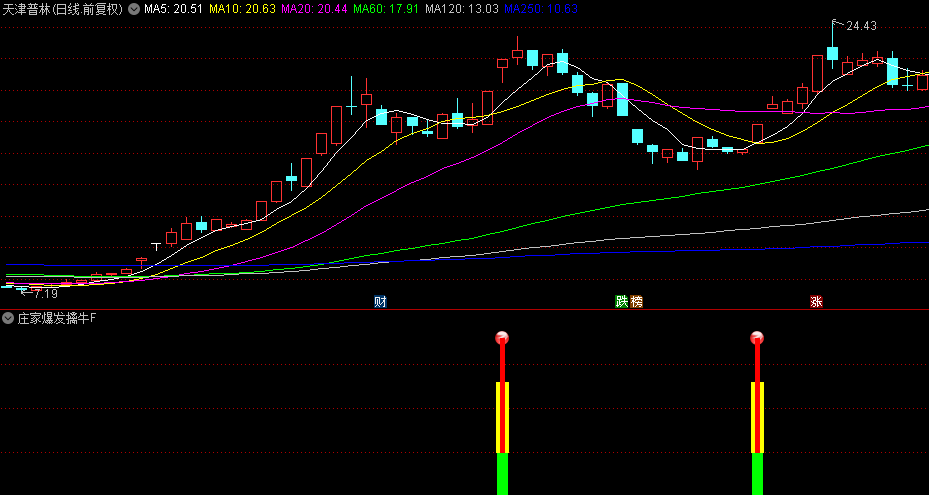The height and width of the screenshot is (495, 929).
Task: Select the MA120: 13.03 label
Action: point(462,9)
